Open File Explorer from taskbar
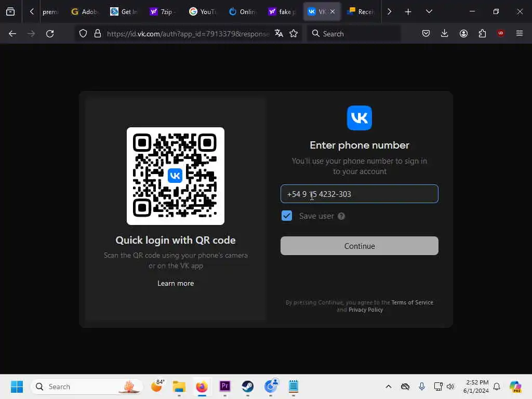The width and height of the screenshot is (532, 399). [x=179, y=387]
